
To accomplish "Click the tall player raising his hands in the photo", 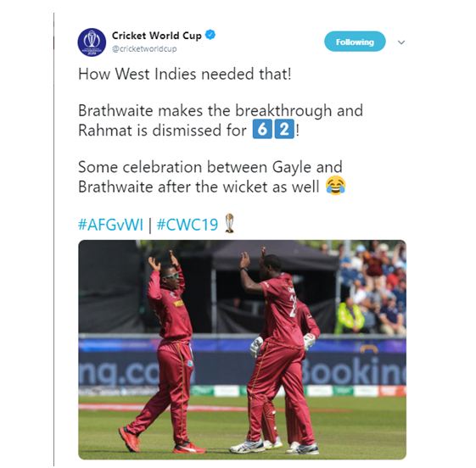I will (x=279, y=348).
